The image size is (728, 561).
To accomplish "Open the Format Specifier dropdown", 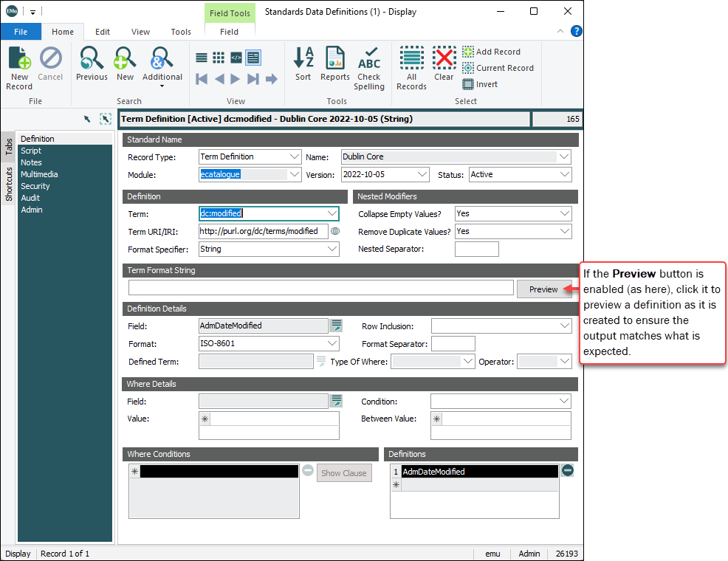I will coord(332,249).
